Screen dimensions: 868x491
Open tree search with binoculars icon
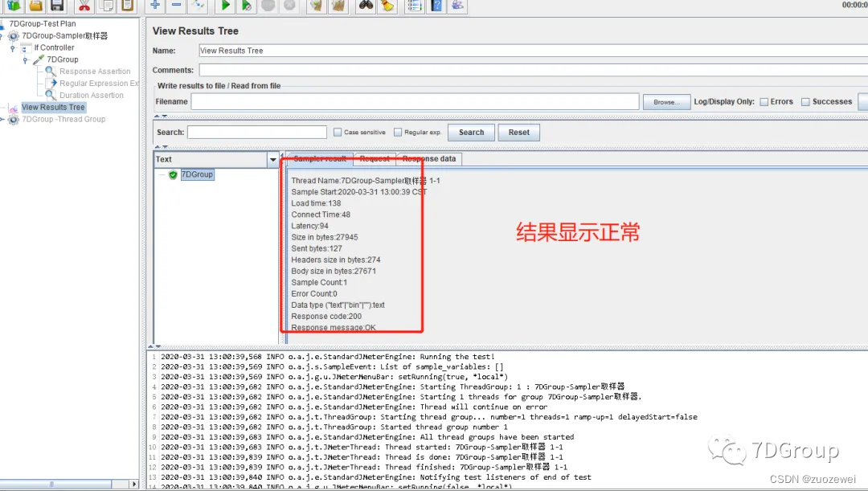366,6
